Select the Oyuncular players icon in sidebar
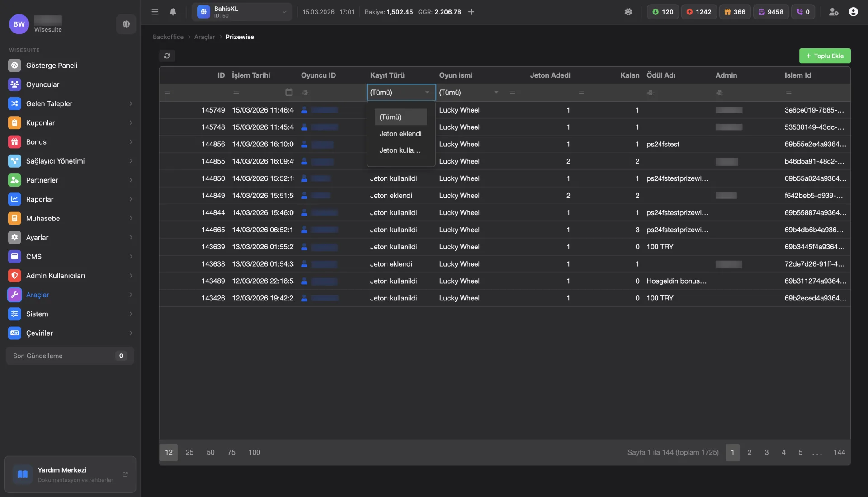Image resolution: width=868 pixels, height=497 pixels. pyautogui.click(x=14, y=84)
